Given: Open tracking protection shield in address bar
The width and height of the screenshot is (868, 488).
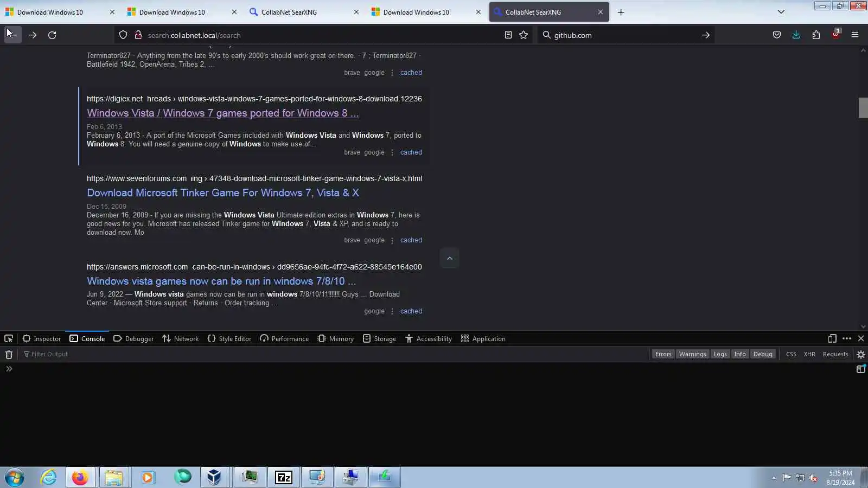Looking at the screenshot, I should pyautogui.click(x=123, y=35).
